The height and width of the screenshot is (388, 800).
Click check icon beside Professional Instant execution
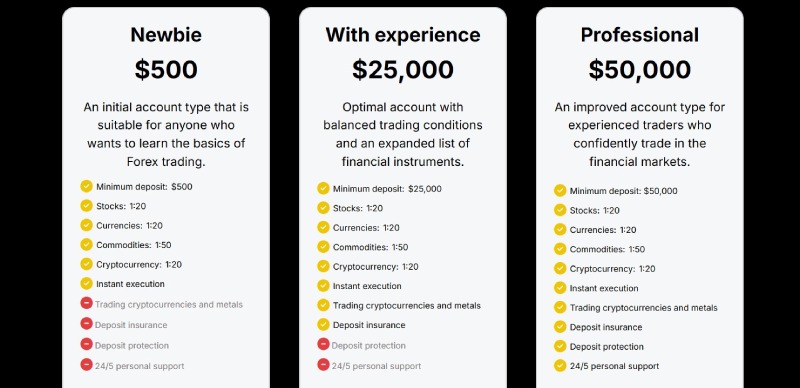(560, 288)
